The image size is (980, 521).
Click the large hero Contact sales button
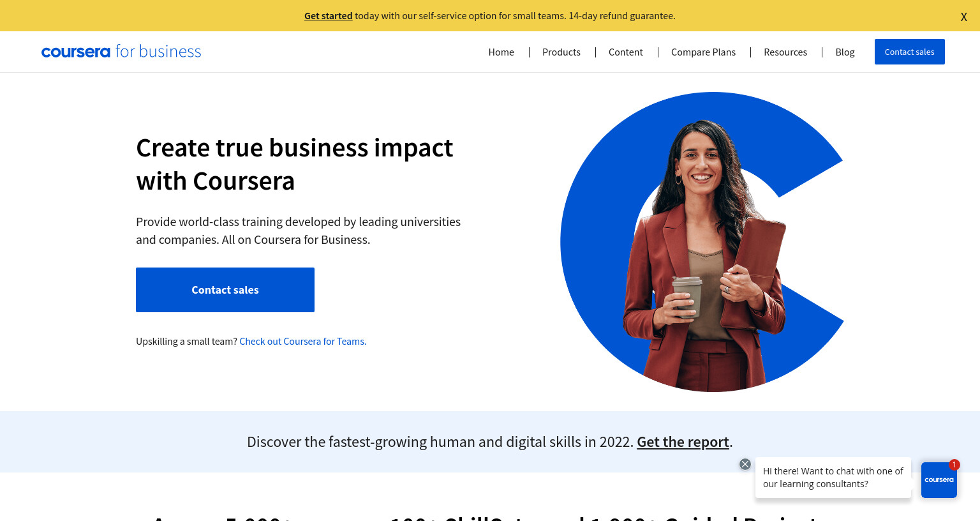[225, 290]
